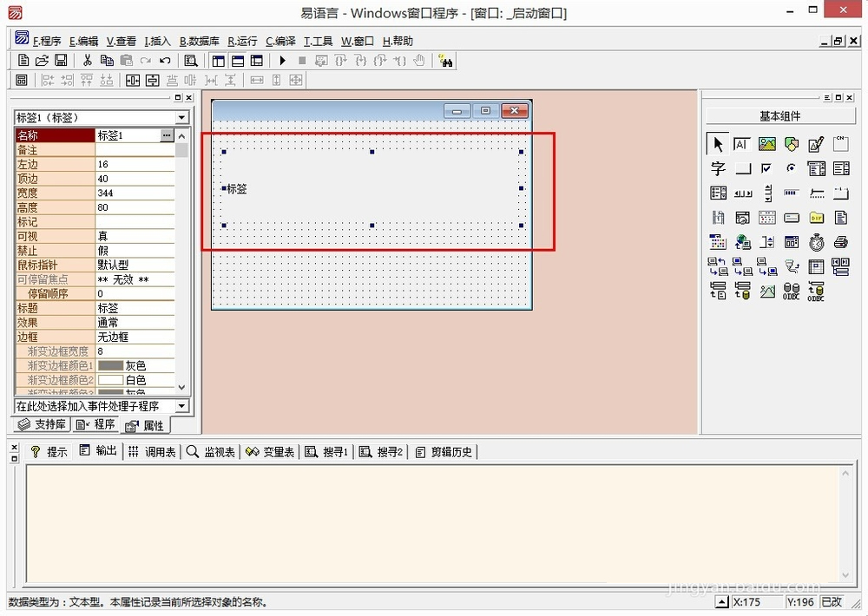Image resolution: width=868 pixels, height=616 pixels.
Task: Select the timer clock component
Action: pos(816,242)
